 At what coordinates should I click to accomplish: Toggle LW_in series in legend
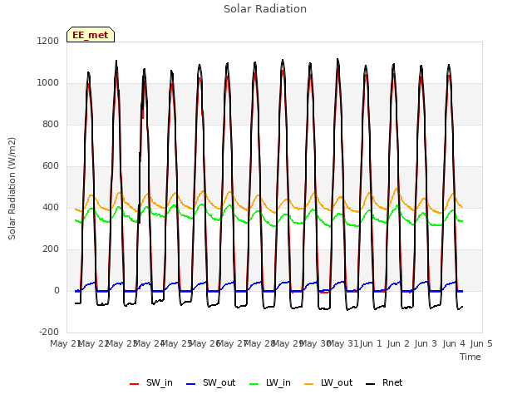coord(270,383)
